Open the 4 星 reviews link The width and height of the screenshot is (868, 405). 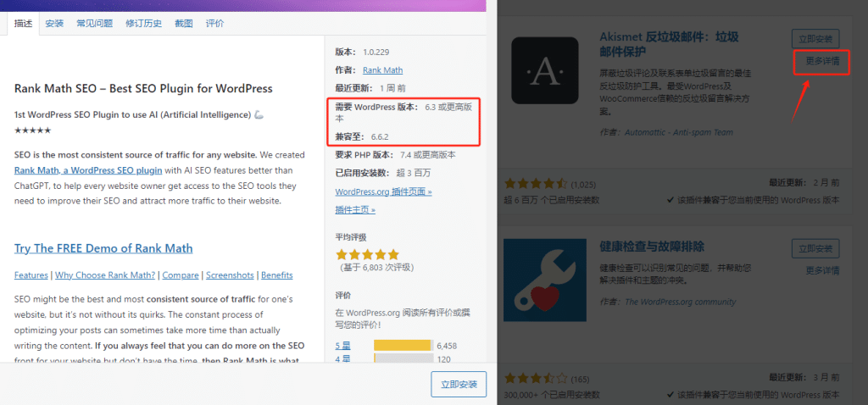[x=342, y=359]
